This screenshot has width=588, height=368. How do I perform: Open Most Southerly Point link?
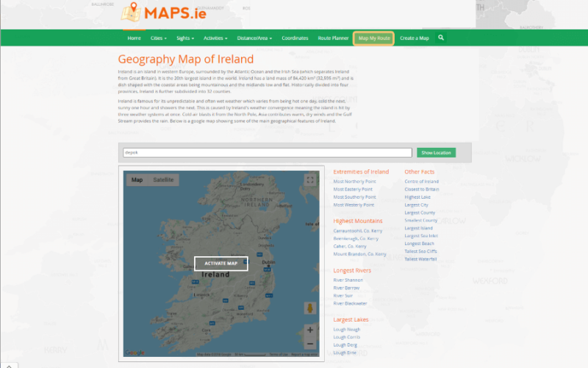354,197
